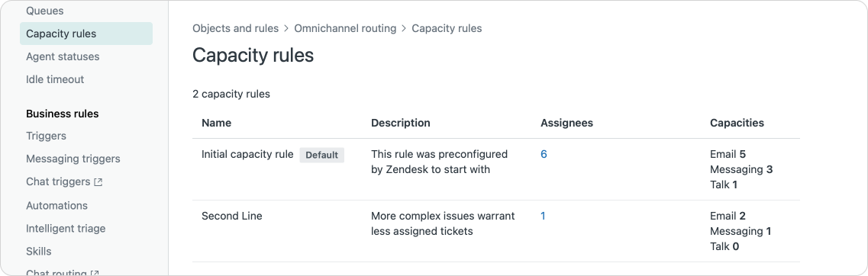Open Triggers under Business rules

click(x=46, y=136)
